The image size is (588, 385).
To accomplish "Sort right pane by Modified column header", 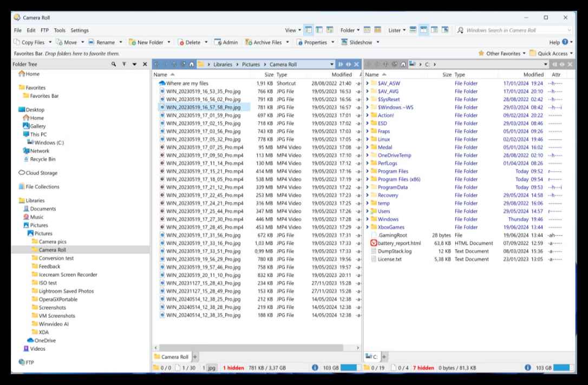I will [x=533, y=75].
